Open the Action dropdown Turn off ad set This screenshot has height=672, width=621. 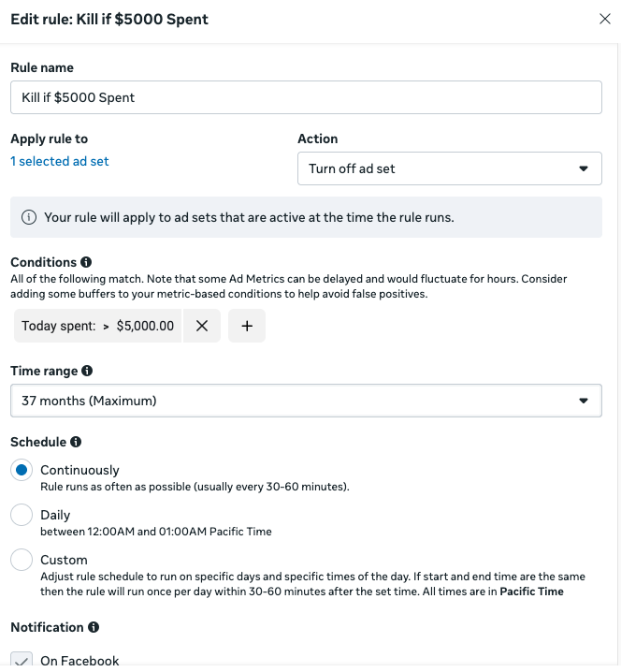pos(450,168)
